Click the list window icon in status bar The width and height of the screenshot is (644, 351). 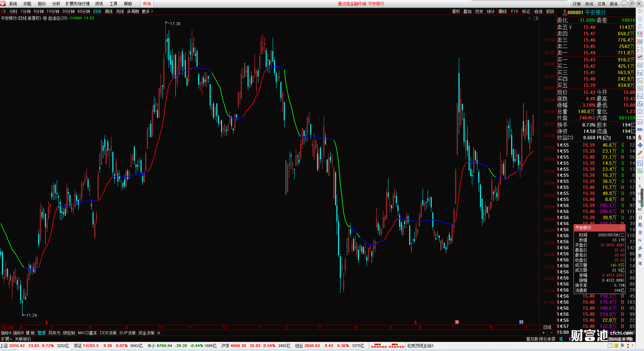coord(610,346)
